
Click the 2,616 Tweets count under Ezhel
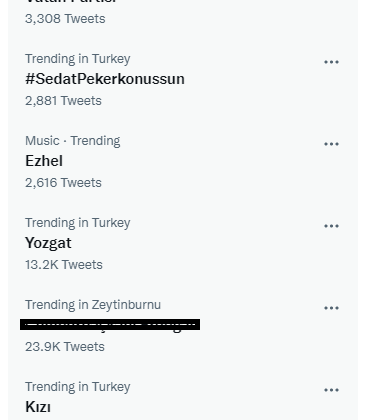[x=63, y=183]
